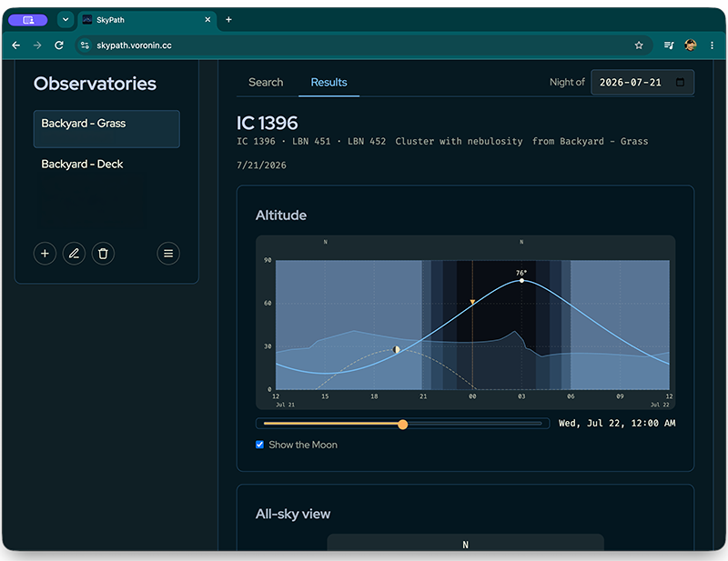
Task: Expand the tab search dropdown chevron
Action: [x=66, y=19]
